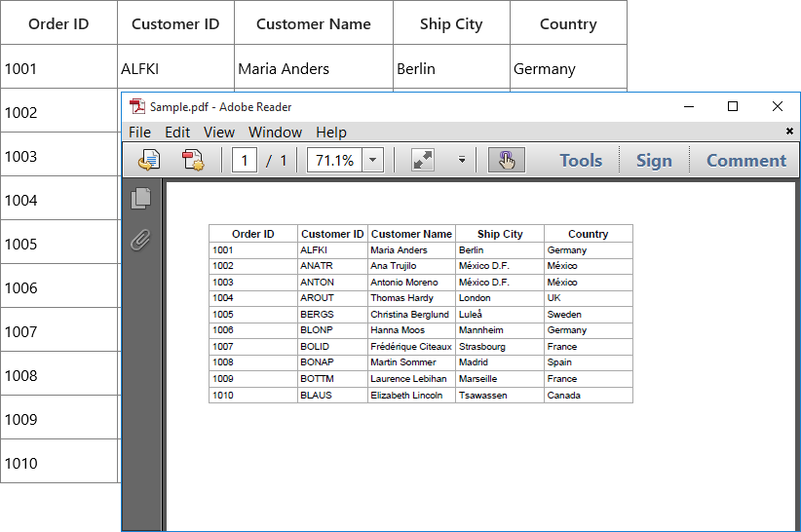Open the Window menu
Viewport: 801px width, 532px height.
[276, 133]
